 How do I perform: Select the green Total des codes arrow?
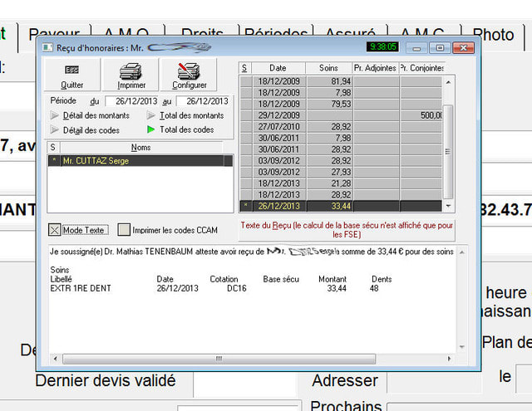pyautogui.click(x=151, y=130)
